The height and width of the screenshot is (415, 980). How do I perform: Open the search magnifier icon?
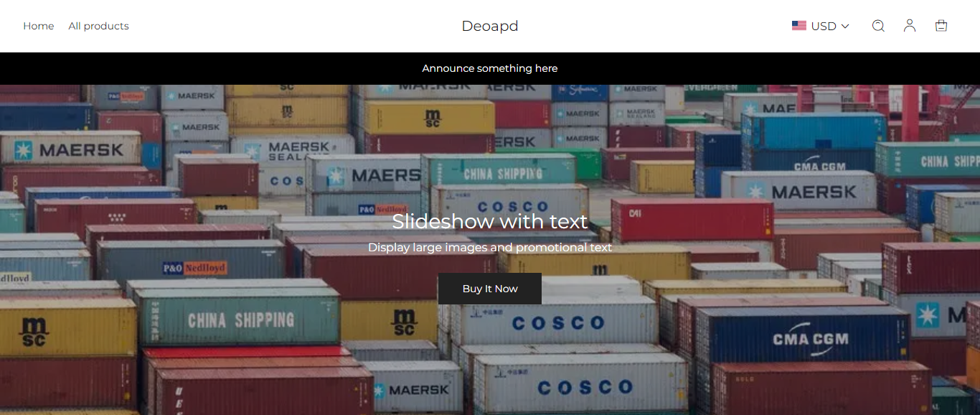(878, 26)
